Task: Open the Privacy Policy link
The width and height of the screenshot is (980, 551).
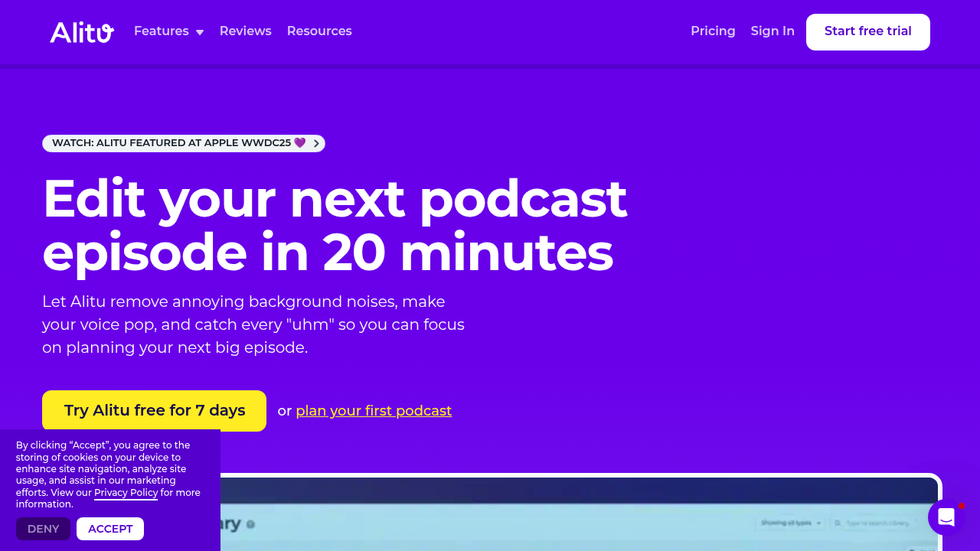Action: click(126, 493)
